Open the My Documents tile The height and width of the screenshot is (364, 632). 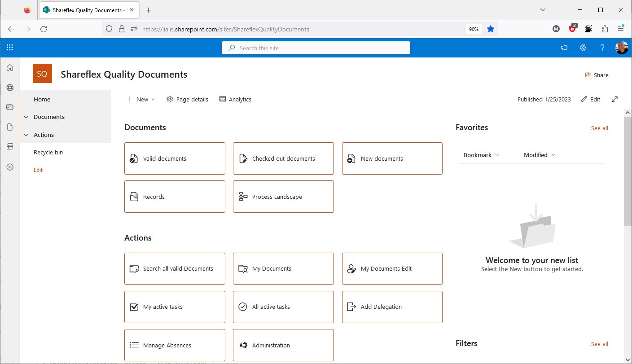point(283,268)
